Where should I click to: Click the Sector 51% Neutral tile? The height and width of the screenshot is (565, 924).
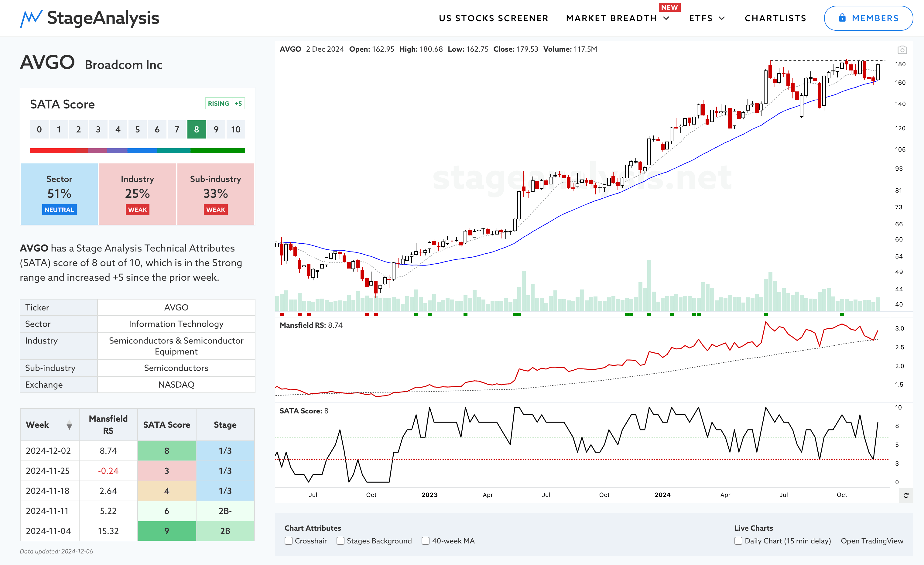59,194
